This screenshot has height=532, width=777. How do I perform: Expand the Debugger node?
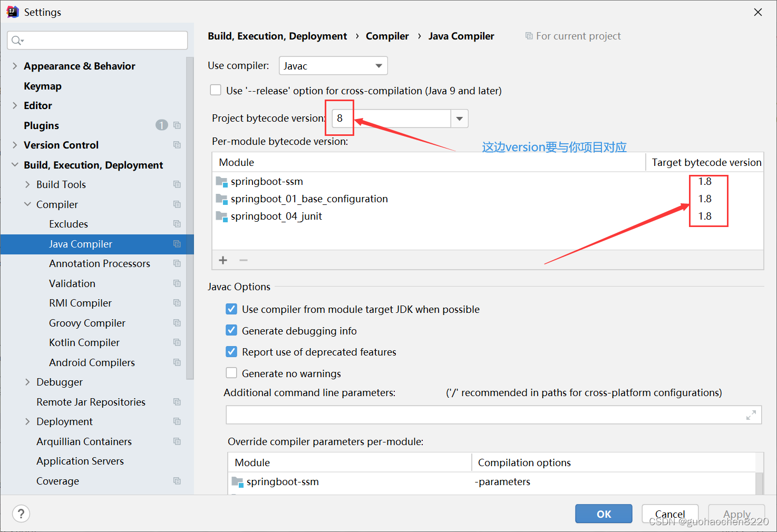pos(27,382)
